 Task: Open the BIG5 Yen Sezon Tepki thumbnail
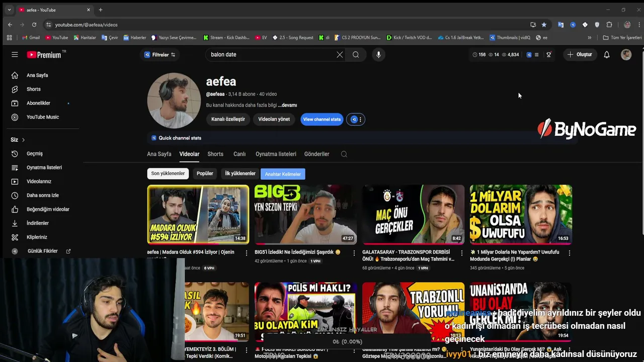[305, 214]
